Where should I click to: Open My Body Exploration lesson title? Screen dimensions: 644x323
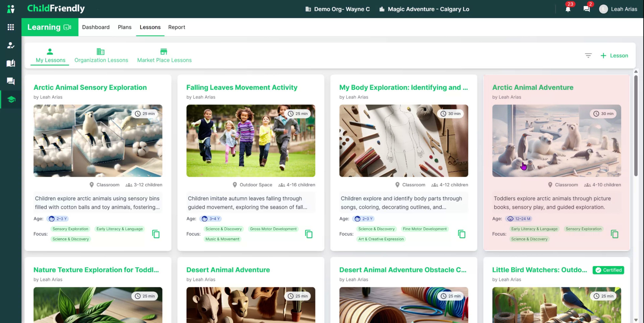tap(403, 87)
